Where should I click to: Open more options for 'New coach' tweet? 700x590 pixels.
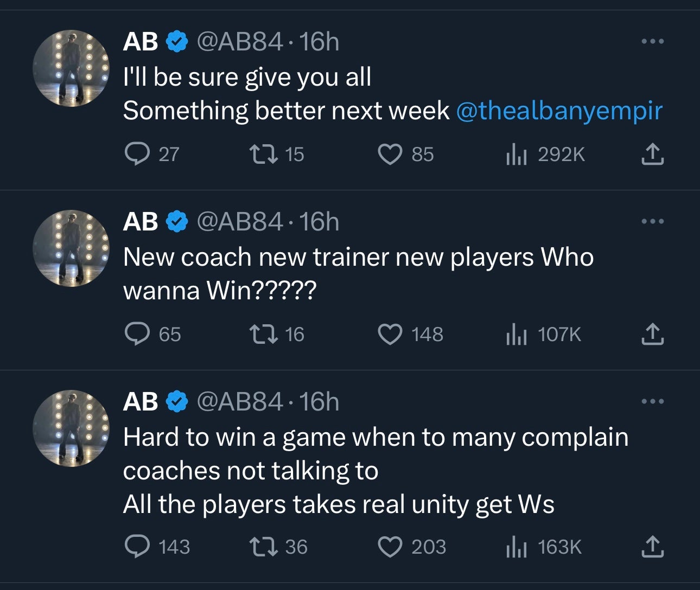pos(652,221)
